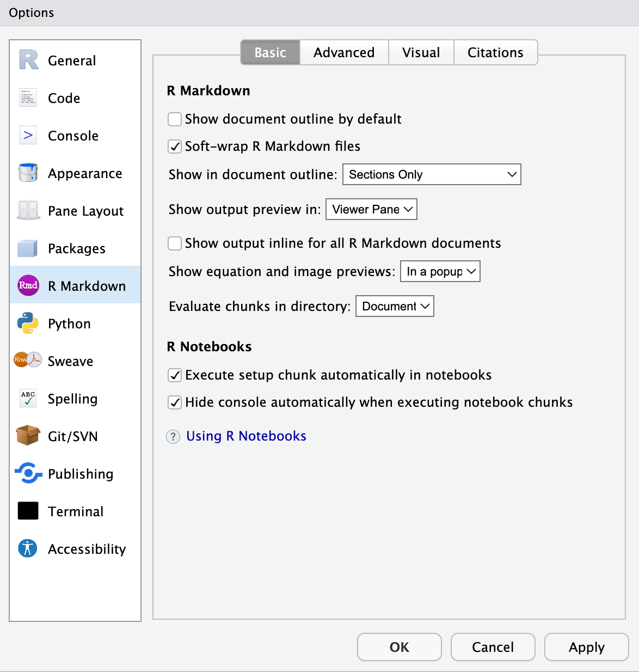Select the Pane Layout category label
Image resolution: width=639 pixels, height=672 pixels.
[x=86, y=211]
